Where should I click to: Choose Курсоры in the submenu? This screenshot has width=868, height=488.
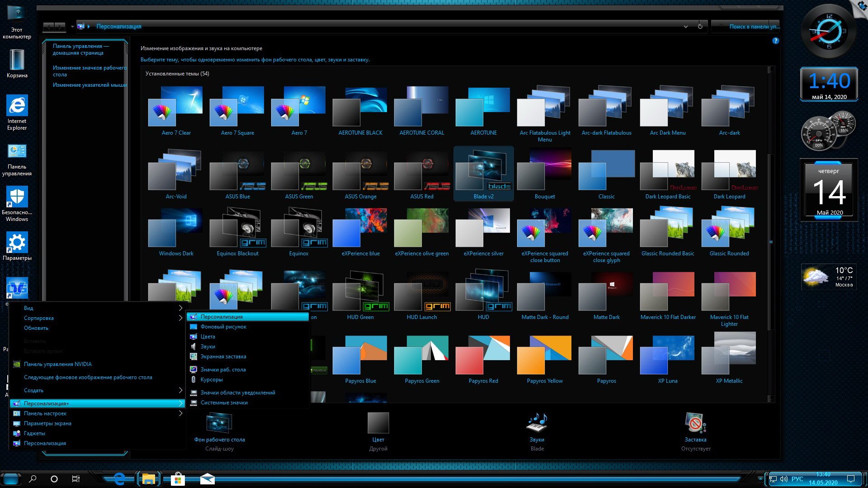(x=248, y=380)
